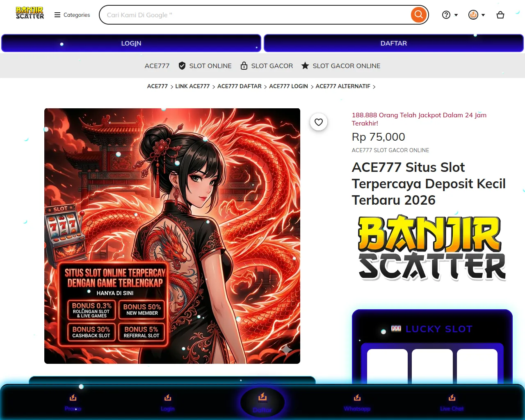Toggle the heart favorite button
Viewport: 525px width, 420px height.
(319, 122)
